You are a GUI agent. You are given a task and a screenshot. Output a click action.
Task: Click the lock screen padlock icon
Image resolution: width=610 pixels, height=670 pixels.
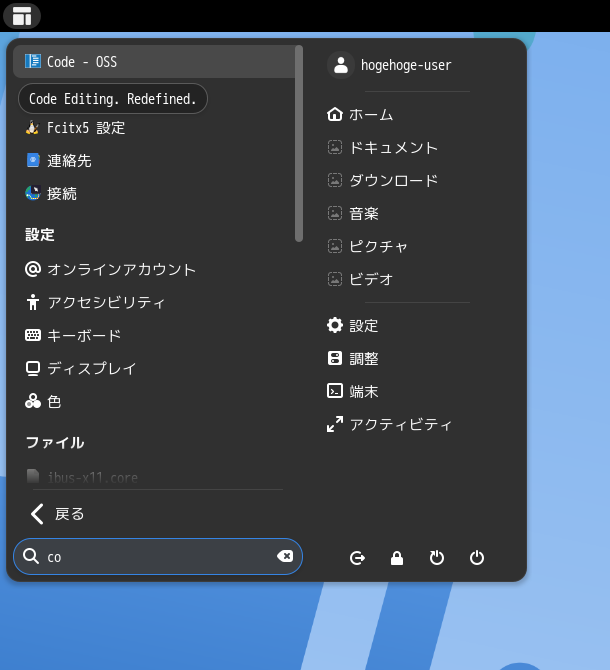397,558
